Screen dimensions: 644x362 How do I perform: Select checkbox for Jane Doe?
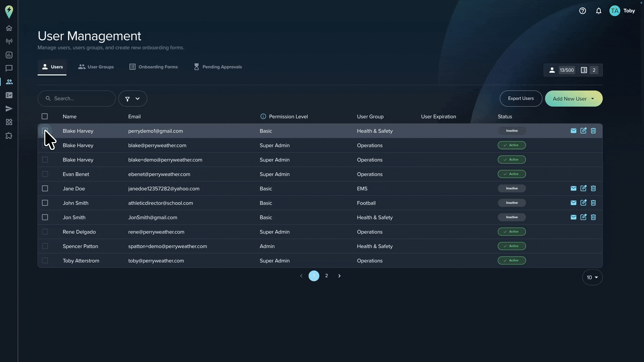pyautogui.click(x=45, y=188)
